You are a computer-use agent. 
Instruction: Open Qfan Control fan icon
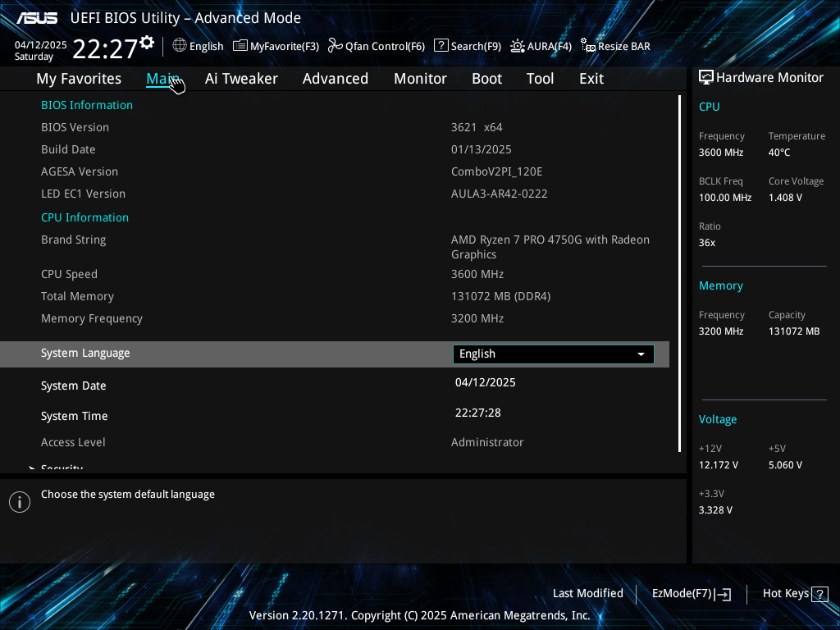[x=336, y=46]
